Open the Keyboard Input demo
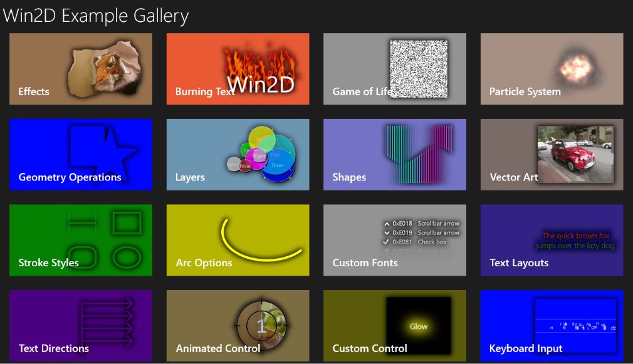The height and width of the screenshot is (364, 633). [x=551, y=325]
